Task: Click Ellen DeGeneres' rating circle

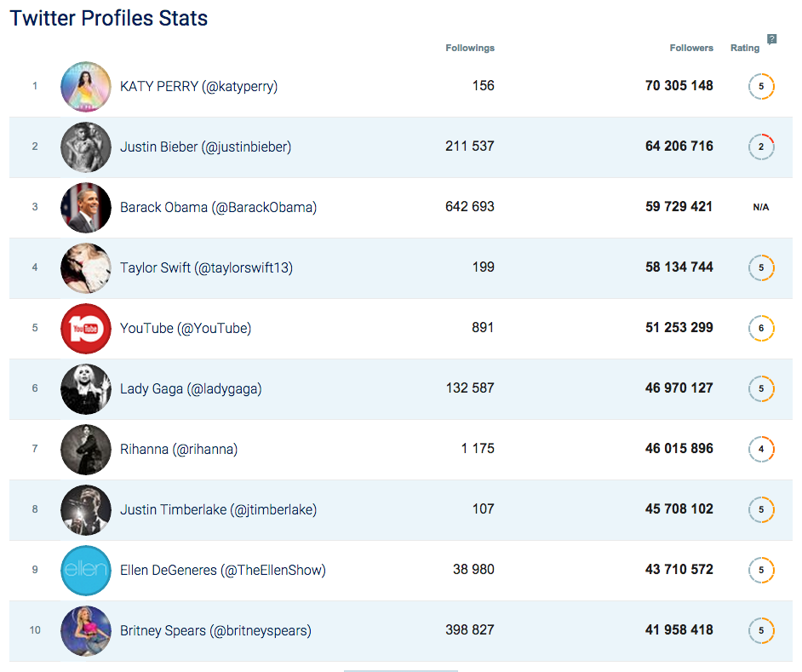Action: click(761, 570)
